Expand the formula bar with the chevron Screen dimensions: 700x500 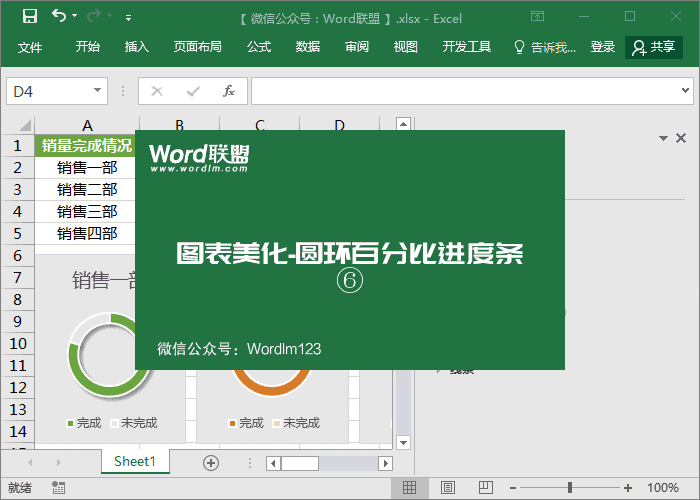(x=684, y=91)
